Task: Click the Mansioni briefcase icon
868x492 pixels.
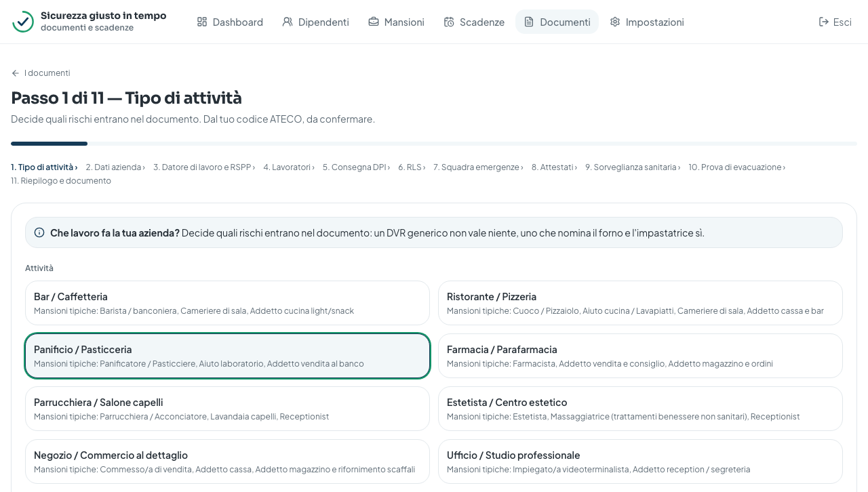Action: pos(374,22)
